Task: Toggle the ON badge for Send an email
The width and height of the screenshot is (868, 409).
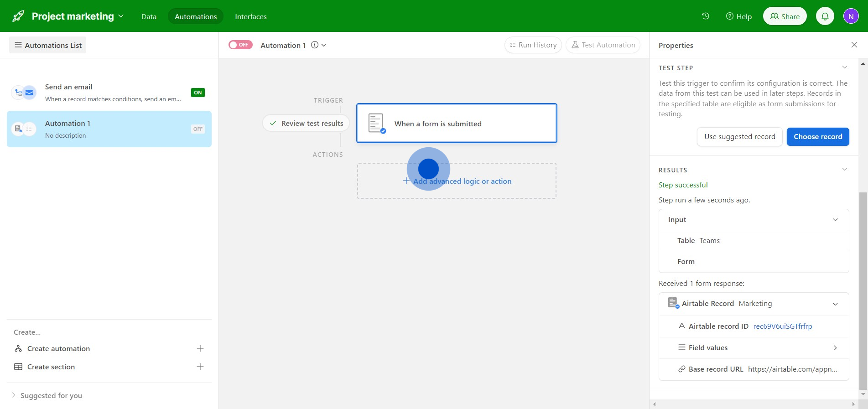Action: click(x=198, y=93)
